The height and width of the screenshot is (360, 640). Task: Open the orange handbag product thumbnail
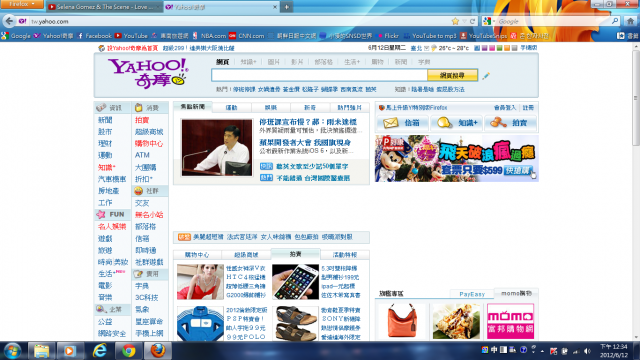point(402,321)
